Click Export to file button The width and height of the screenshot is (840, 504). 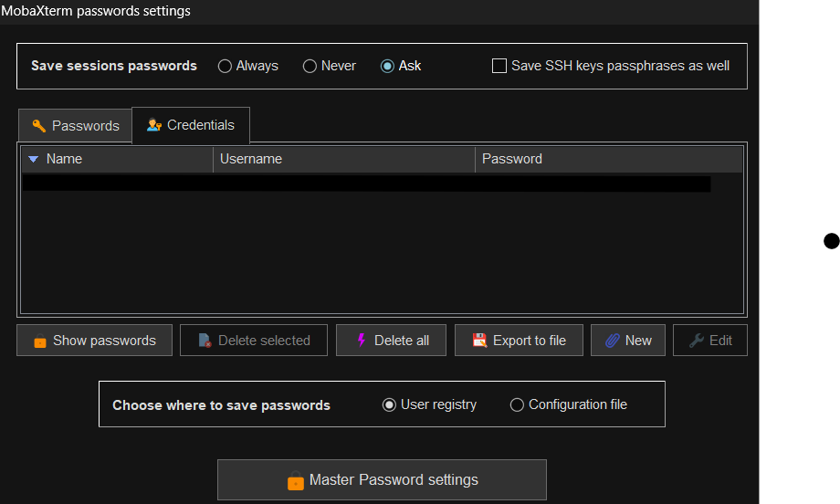(x=519, y=340)
